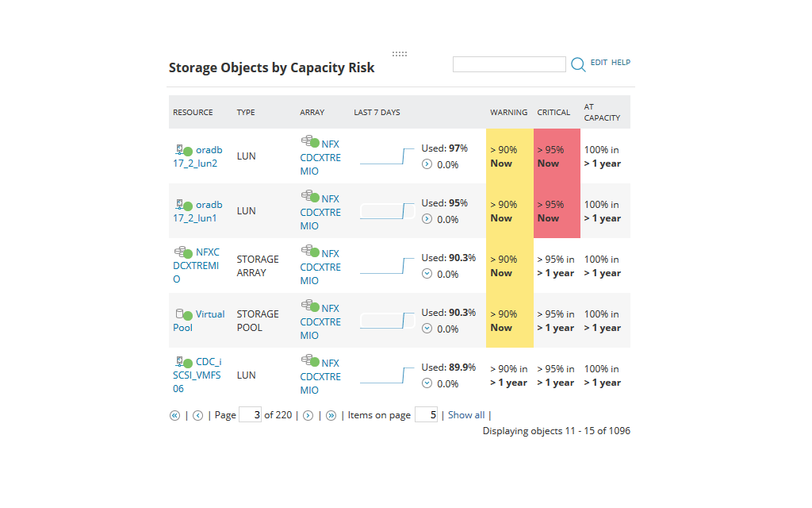Go to previous page with left arrow icon
Viewport: 812px width, 508px height.
tap(197, 414)
